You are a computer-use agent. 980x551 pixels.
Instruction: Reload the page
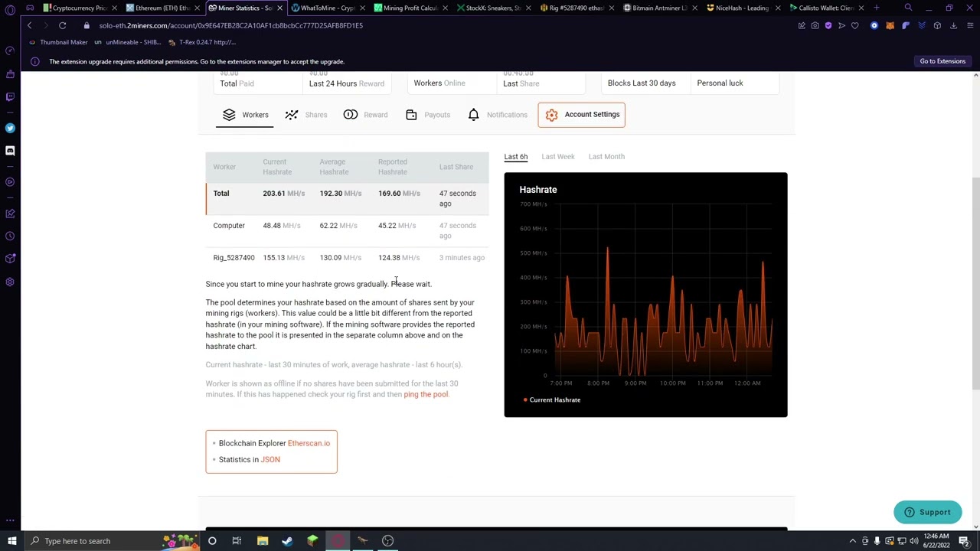click(62, 25)
